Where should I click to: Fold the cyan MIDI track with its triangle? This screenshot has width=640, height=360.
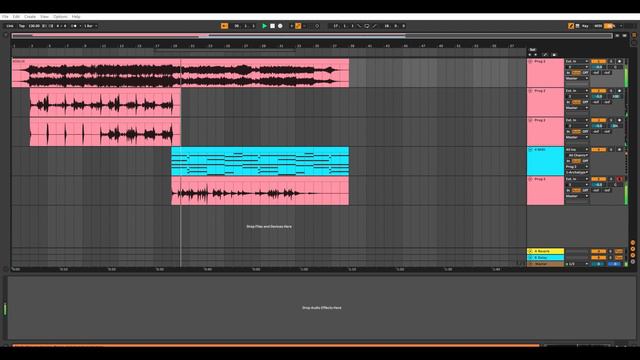531,150
